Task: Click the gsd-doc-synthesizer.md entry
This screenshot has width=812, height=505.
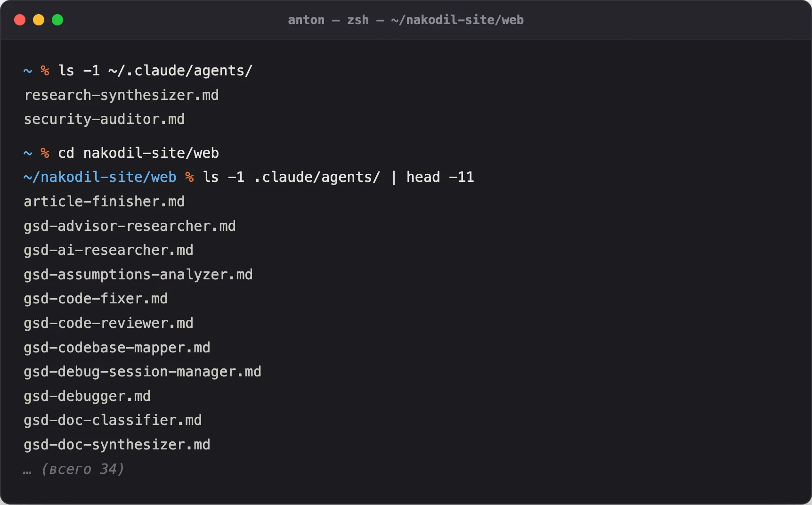Action: click(117, 445)
